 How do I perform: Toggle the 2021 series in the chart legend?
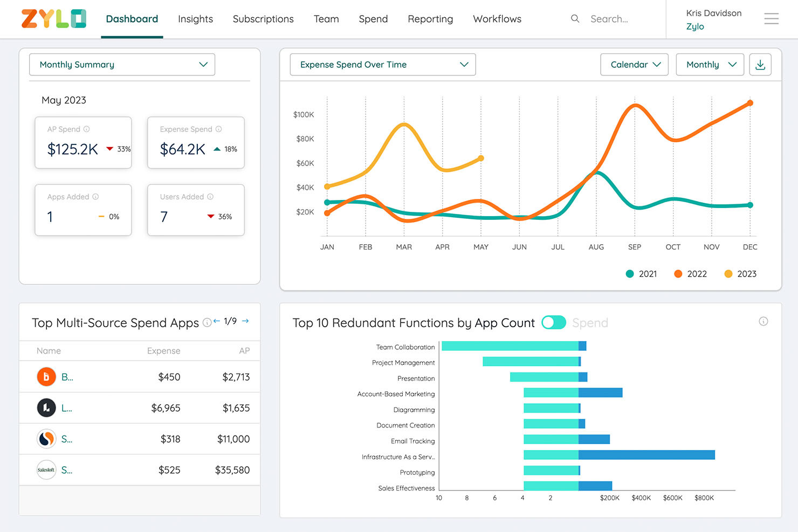pos(629,274)
